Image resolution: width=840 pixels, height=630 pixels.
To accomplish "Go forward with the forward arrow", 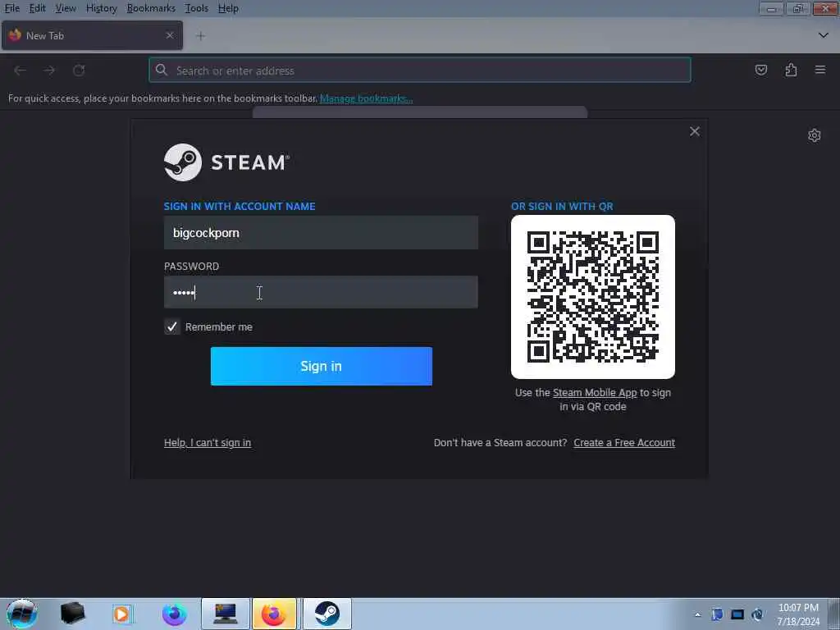I will point(49,71).
